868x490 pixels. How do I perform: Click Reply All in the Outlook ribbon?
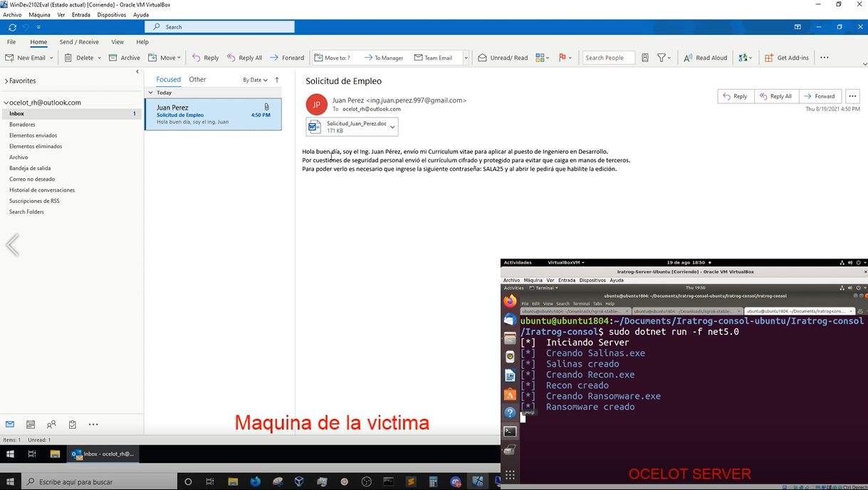click(x=244, y=58)
